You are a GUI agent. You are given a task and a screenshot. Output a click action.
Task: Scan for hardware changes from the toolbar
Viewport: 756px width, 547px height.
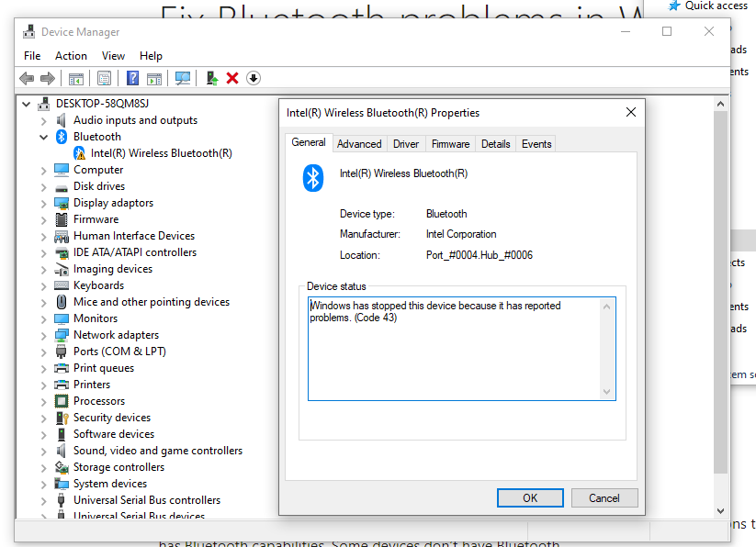click(x=183, y=79)
